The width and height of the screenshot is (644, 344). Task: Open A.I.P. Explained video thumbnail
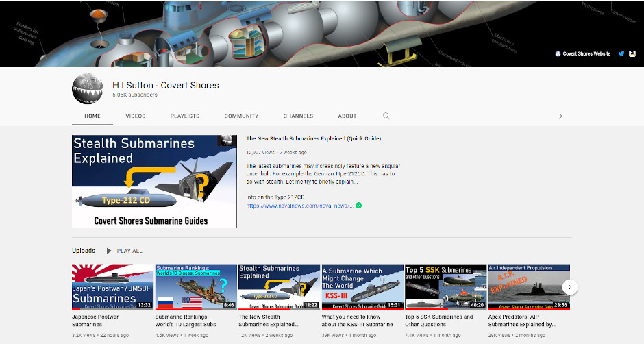click(x=529, y=287)
